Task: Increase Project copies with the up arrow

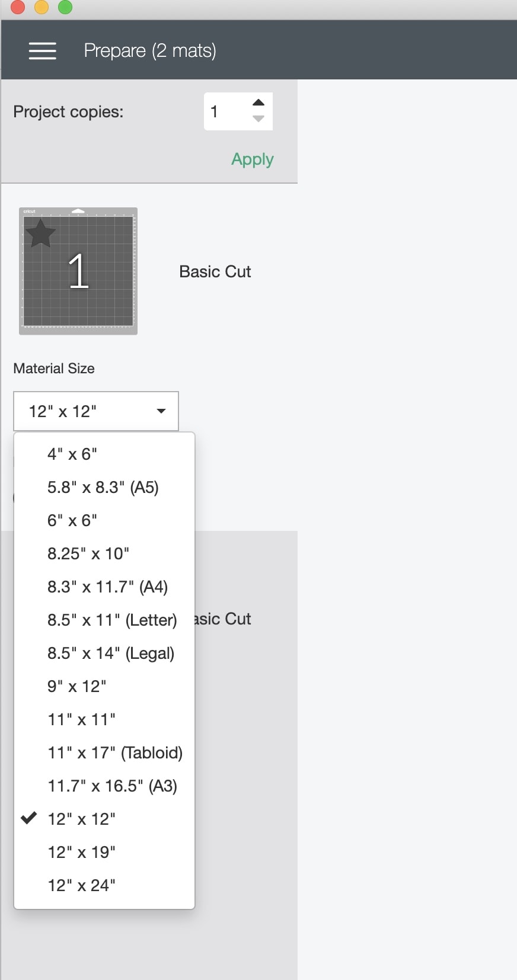Action: click(258, 101)
